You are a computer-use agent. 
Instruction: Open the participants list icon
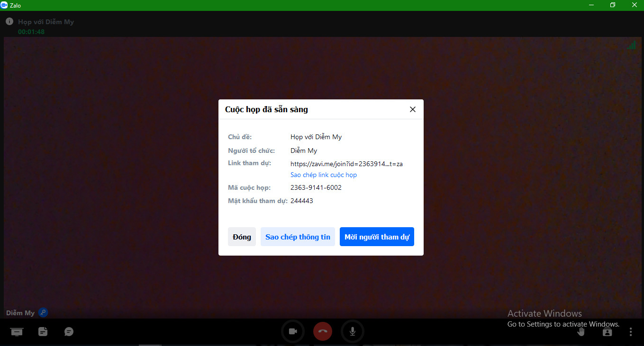[x=607, y=332]
